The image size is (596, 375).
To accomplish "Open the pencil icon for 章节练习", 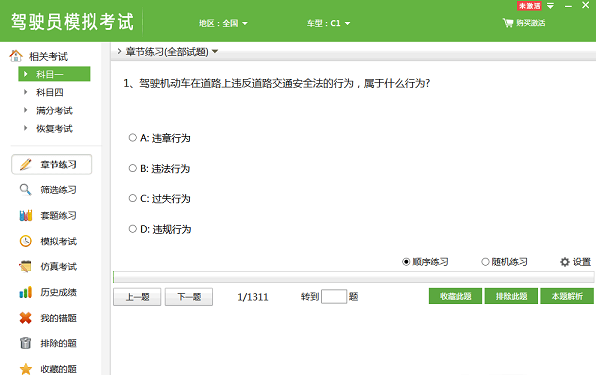I will point(25,165).
